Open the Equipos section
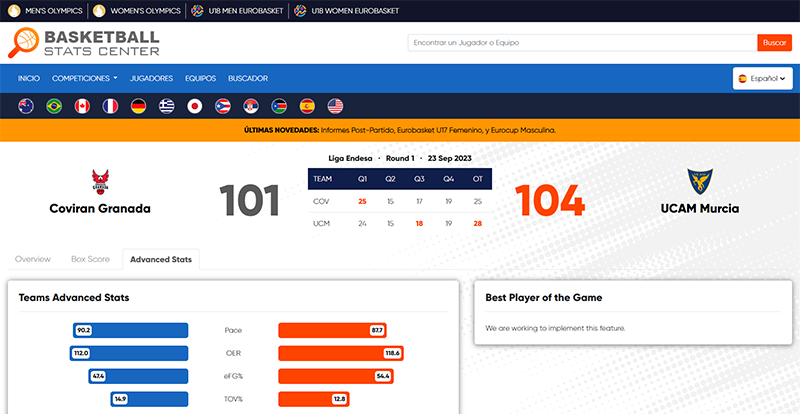Image resolution: width=800 pixels, height=414 pixels. click(201, 79)
